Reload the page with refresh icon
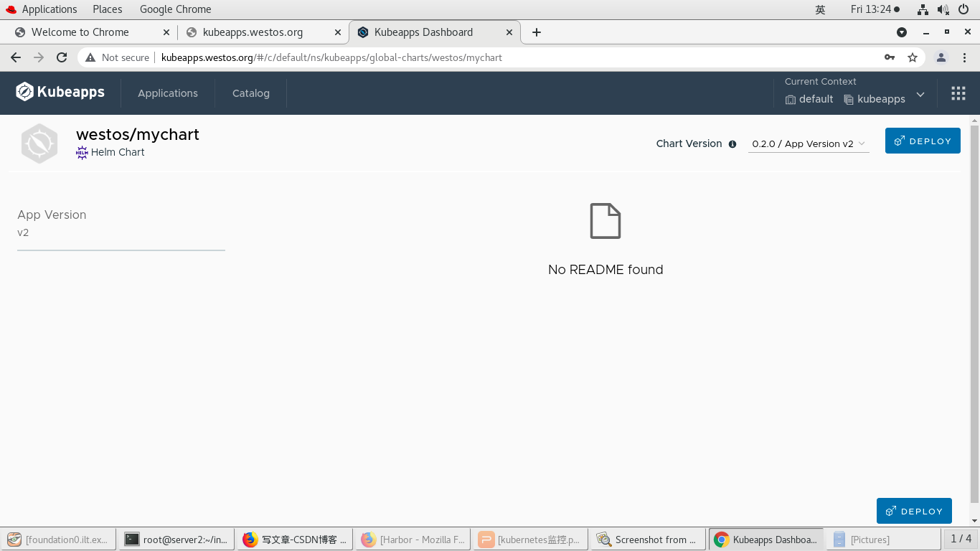980x551 pixels. click(x=62, y=57)
